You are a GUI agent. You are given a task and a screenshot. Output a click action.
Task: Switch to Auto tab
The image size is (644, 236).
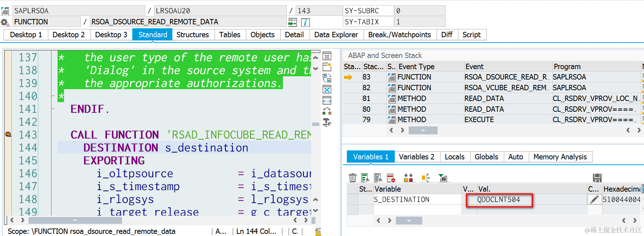coord(516,157)
